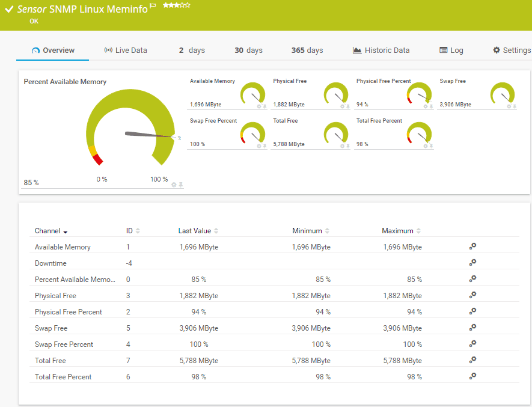
Task: Open channel settings icon for Swap Free row
Action: coord(473,328)
